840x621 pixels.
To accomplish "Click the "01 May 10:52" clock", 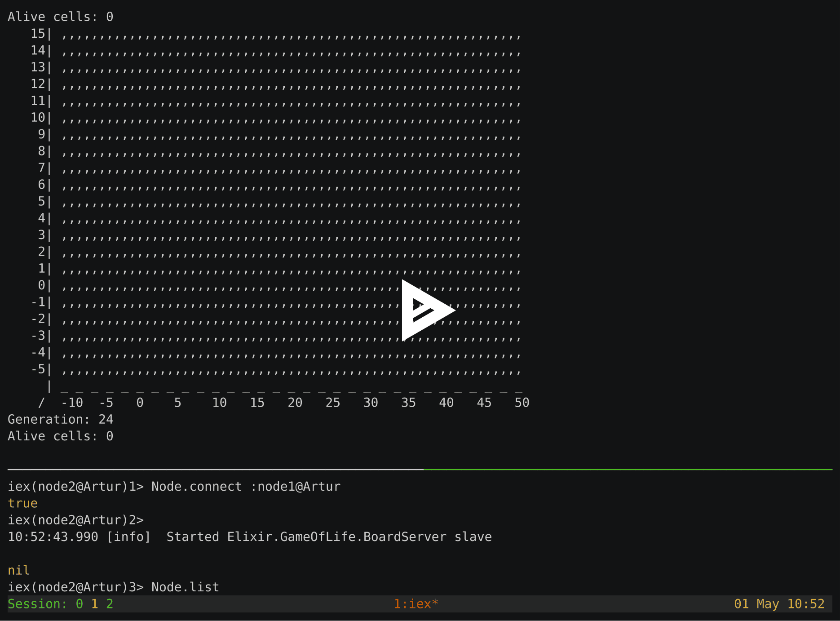I will [x=779, y=604].
